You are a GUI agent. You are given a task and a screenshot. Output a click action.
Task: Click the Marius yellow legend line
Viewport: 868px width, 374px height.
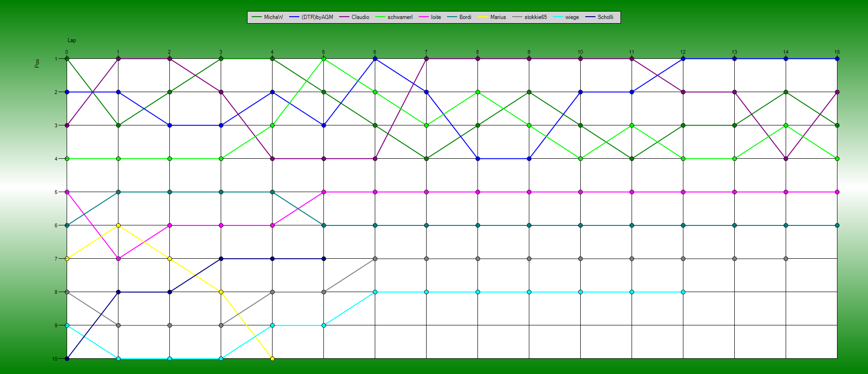coord(484,17)
